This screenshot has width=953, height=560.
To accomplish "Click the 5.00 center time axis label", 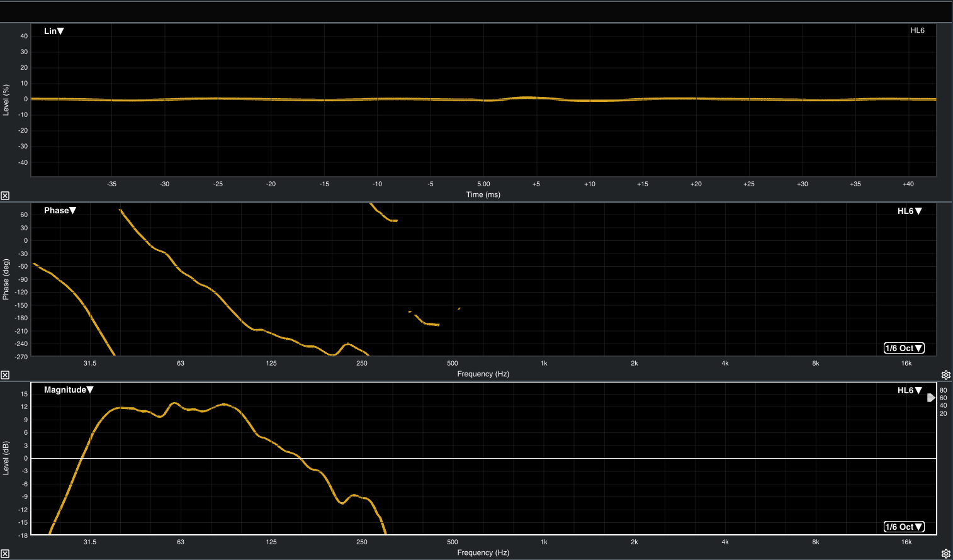I will 483,184.
